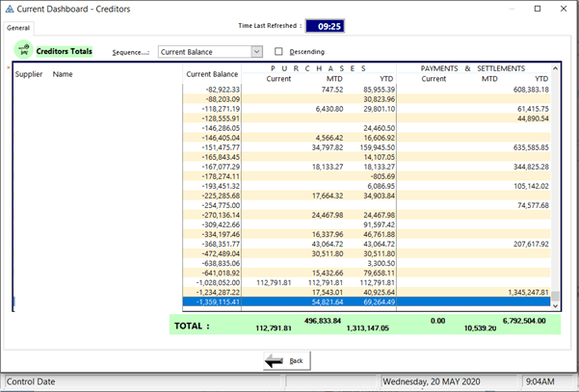Select the row with balance -118,271.19
The image size is (579, 392).
[x=366, y=109]
